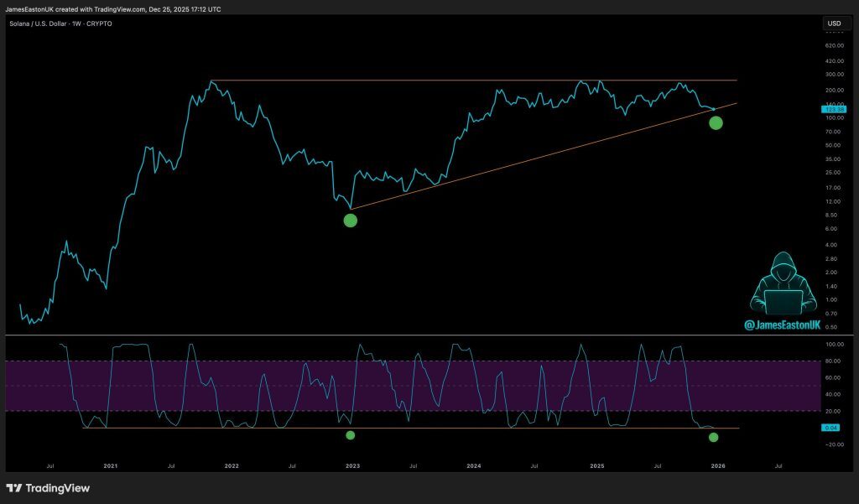The image size is (859, 504).
Task: Click the 2026 label on the time axis
Action: point(717,465)
